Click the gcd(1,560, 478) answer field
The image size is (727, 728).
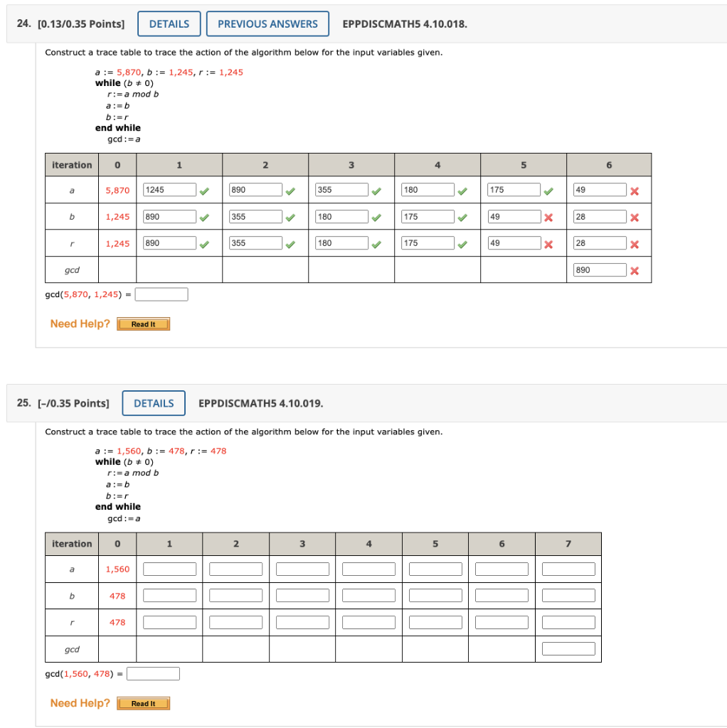[x=153, y=673]
